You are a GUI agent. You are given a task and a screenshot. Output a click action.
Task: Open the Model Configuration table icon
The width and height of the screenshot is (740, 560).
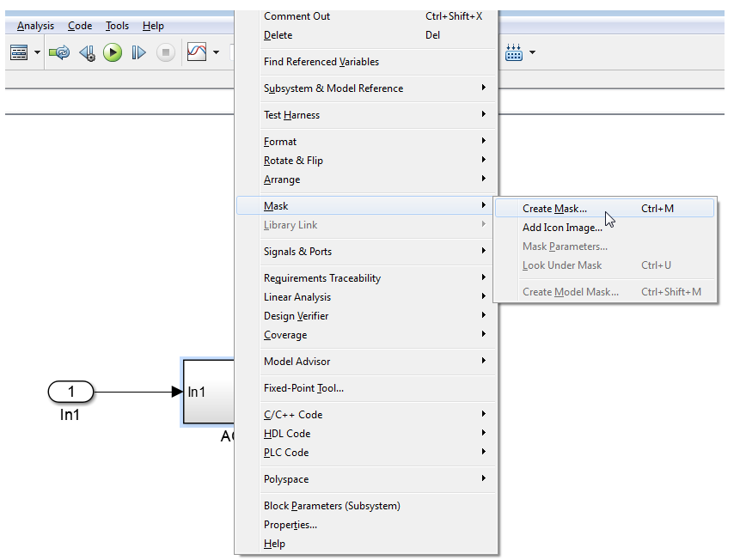click(19, 52)
